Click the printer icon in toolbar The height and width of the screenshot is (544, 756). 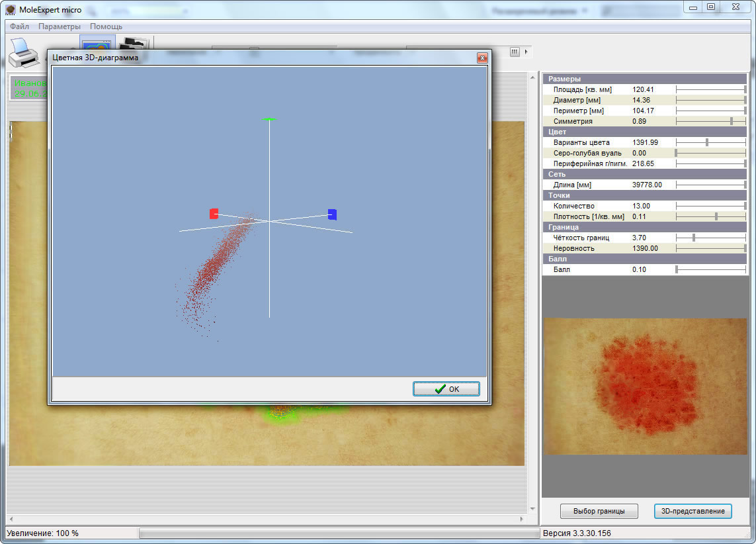point(24,53)
